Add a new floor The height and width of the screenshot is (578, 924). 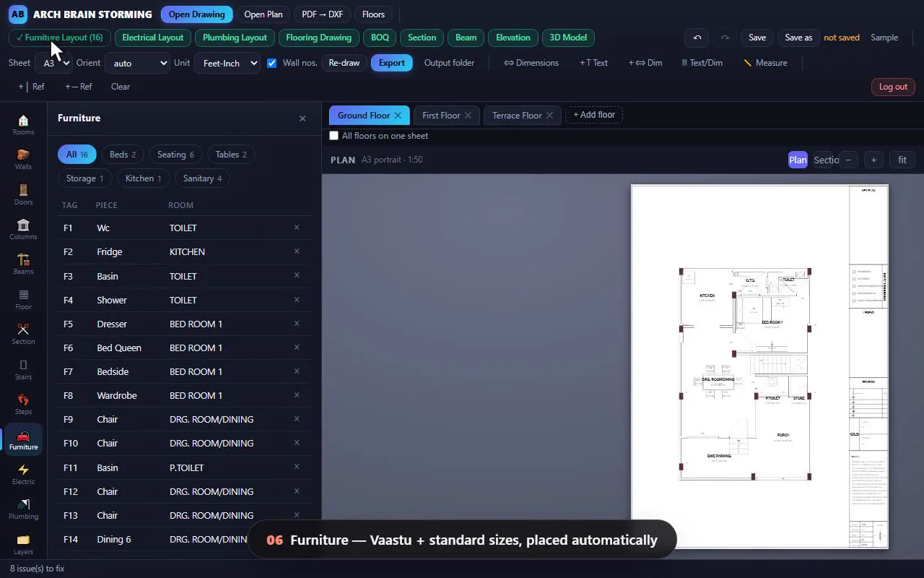(x=594, y=115)
